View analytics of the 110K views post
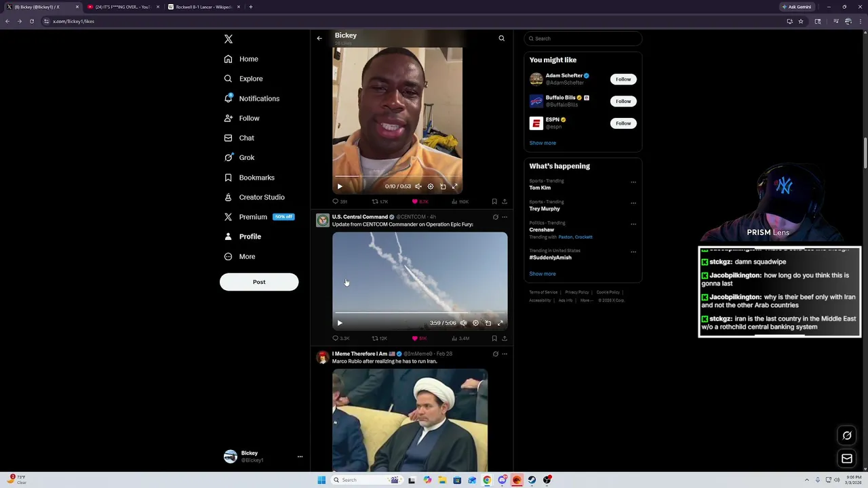The image size is (868, 488). (460, 201)
